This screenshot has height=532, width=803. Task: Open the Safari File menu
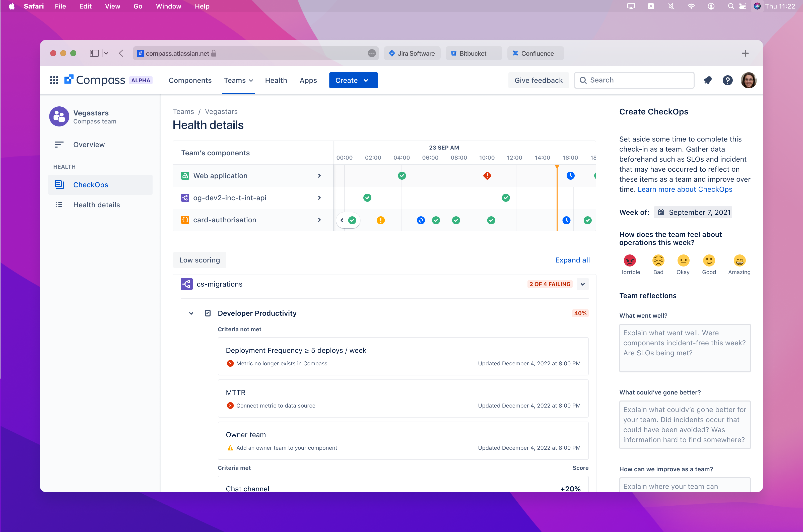click(60, 6)
